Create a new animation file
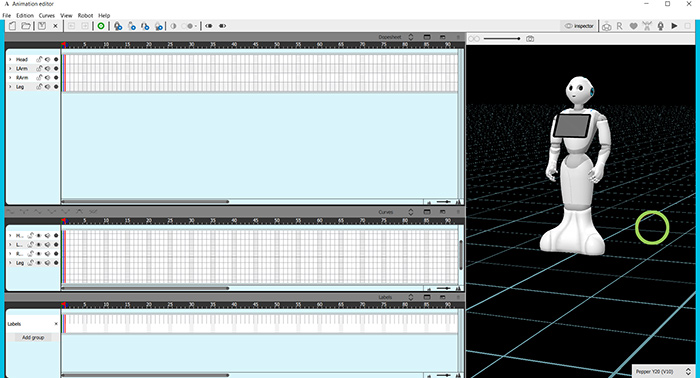Viewport: 700px width, 378px height. [x=12, y=26]
